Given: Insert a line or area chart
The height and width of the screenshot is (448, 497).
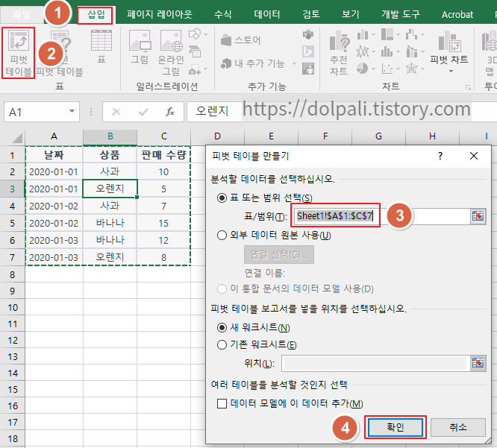Looking at the screenshot, I should point(362,51).
